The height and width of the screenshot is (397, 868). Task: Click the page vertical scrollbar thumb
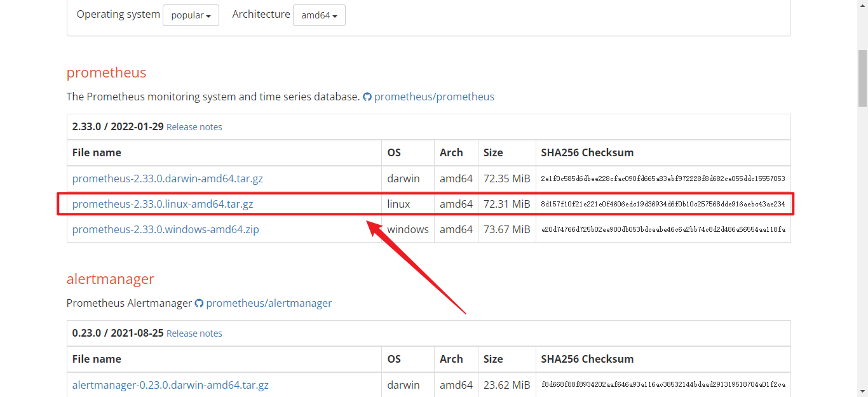pyautogui.click(x=862, y=77)
